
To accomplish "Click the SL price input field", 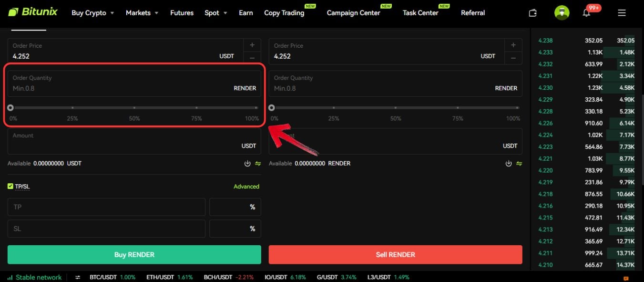I will coord(106,229).
